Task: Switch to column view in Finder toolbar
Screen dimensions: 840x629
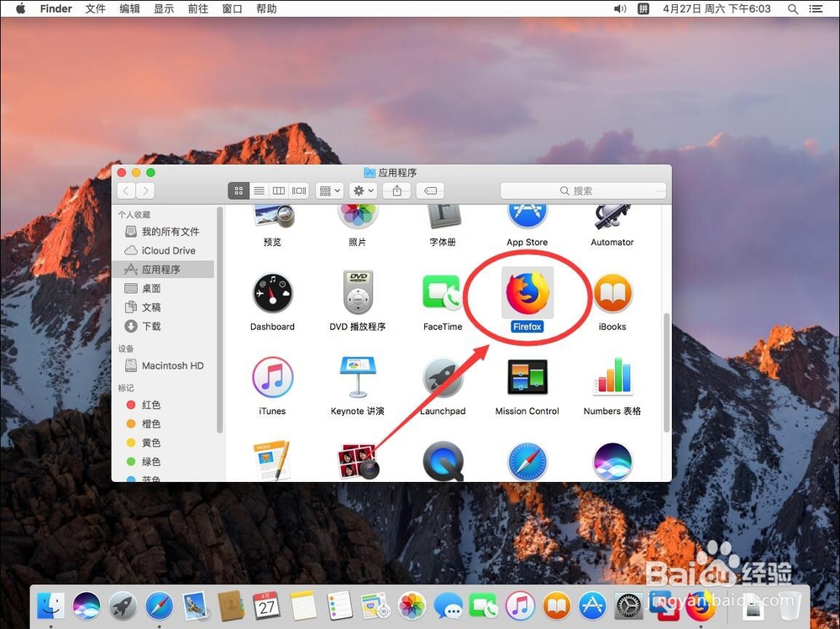Action: 279,191
